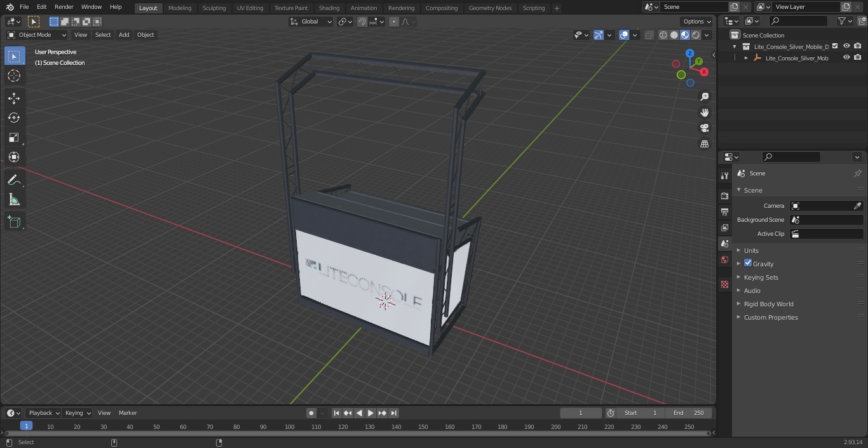
Task: Choose the Transform tool
Action: (14, 157)
